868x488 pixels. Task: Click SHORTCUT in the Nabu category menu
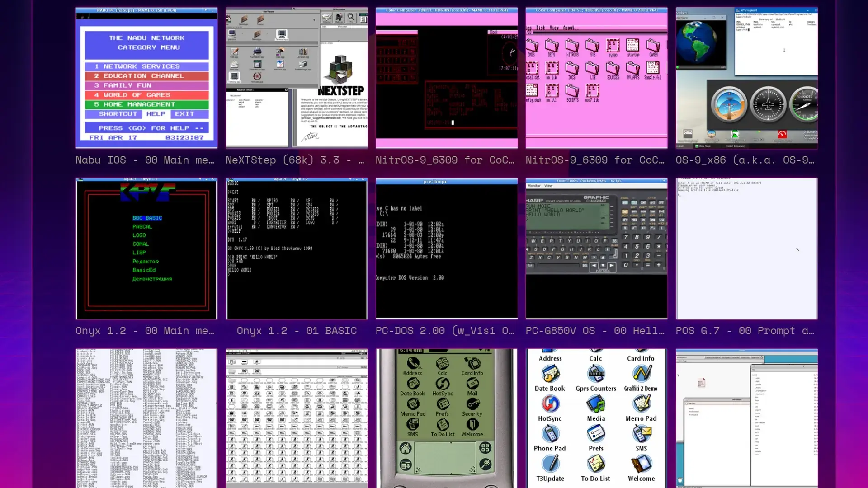point(118,114)
